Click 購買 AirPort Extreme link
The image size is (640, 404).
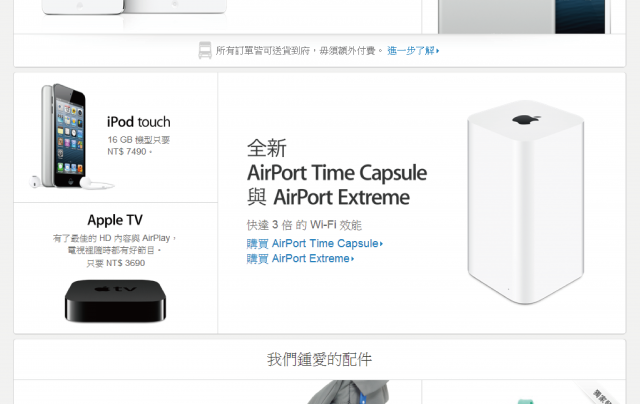(300, 259)
